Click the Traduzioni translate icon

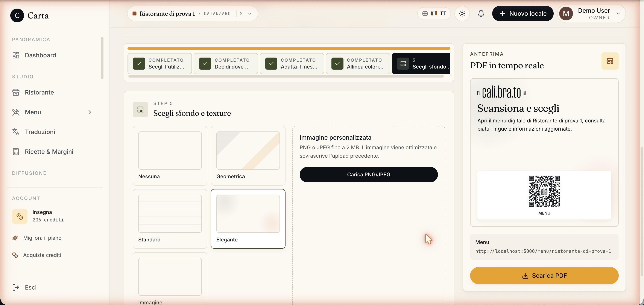coord(16,132)
